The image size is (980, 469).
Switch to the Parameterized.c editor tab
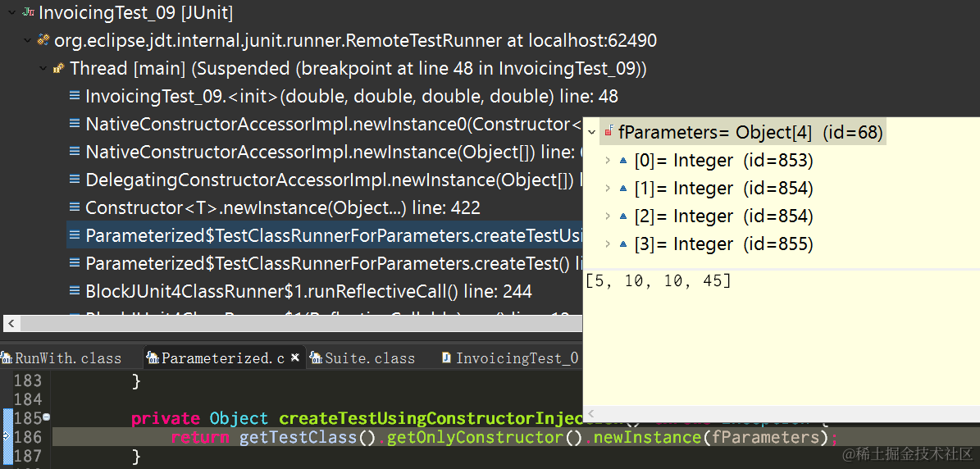(223, 357)
